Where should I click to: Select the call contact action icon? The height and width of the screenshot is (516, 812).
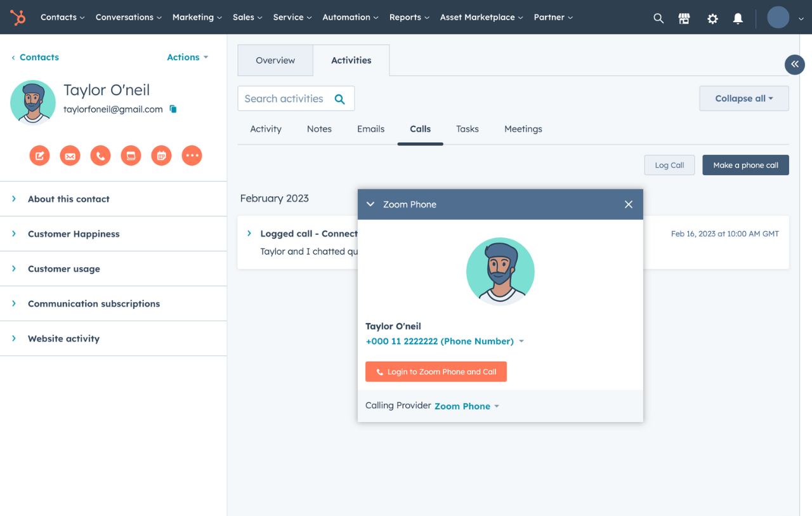pyautogui.click(x=100, y=155)
